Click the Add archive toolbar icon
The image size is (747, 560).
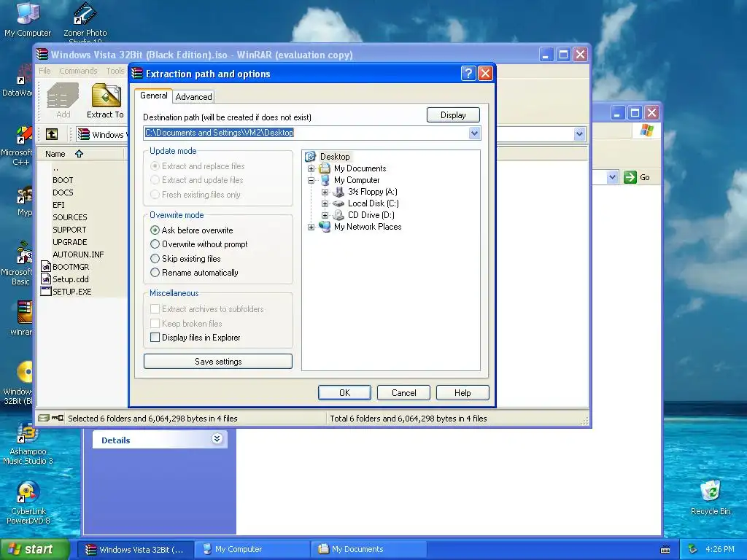63,96
